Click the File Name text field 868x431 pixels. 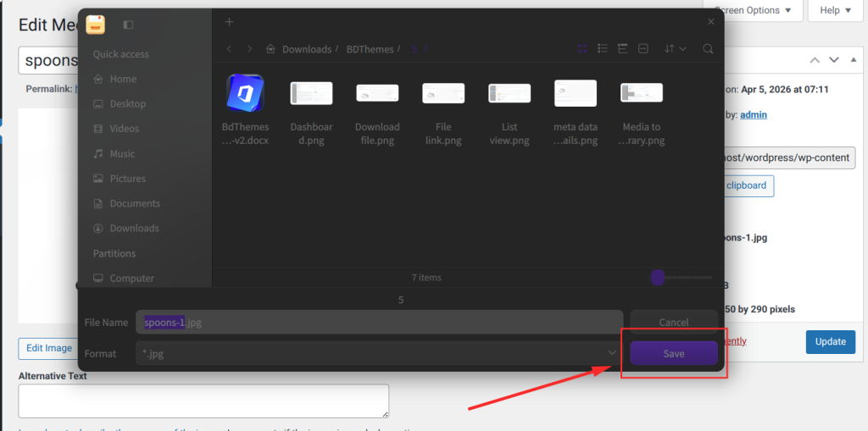point(379,322)
